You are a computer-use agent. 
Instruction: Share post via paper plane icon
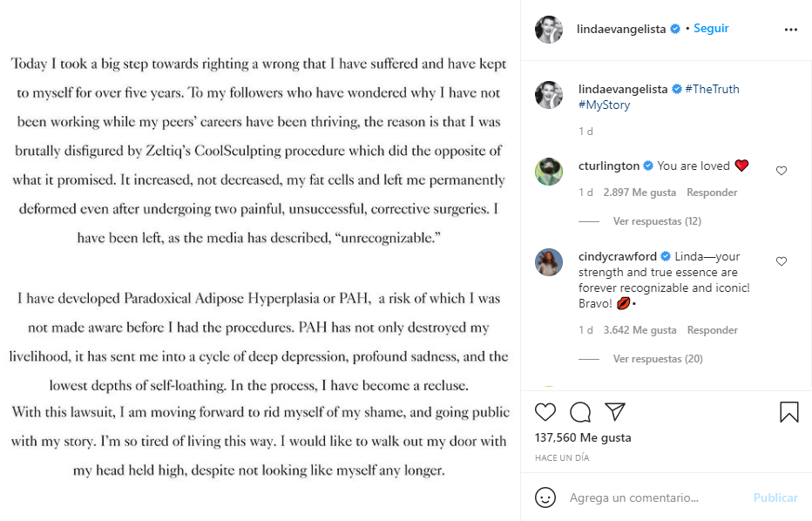614,412
